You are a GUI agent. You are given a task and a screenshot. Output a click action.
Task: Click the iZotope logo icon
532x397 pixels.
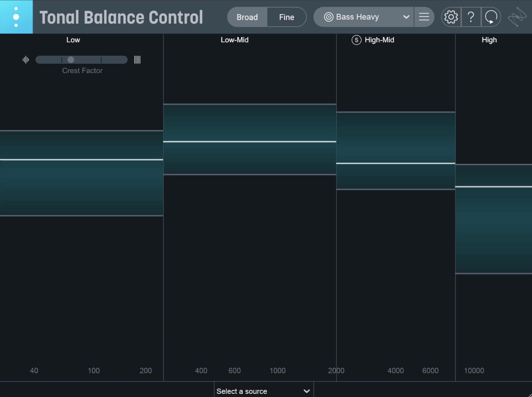(x=517, y=17)
